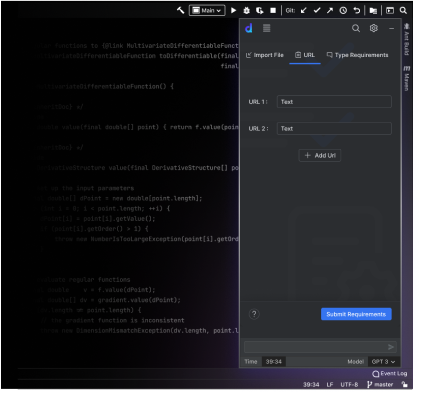Toggle the read-only lock icon
Image resolution: width=422 pixels, height=395 pixels.
click(404, 384)
